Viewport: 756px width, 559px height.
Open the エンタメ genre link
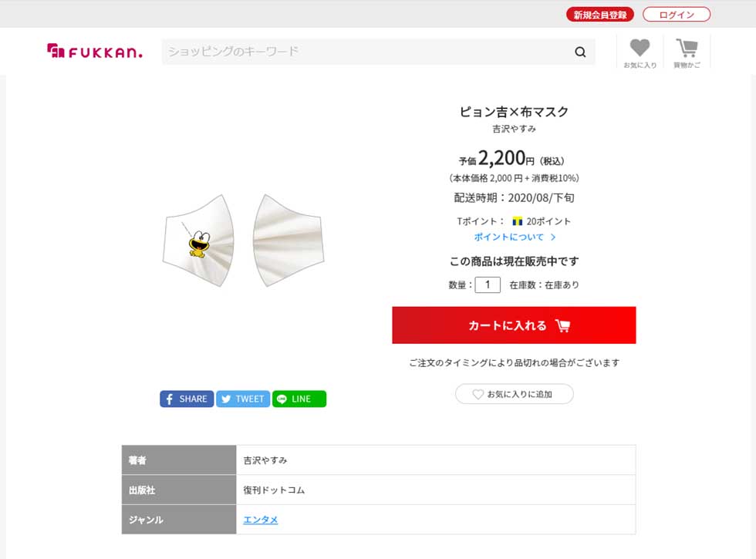point(261,520)
